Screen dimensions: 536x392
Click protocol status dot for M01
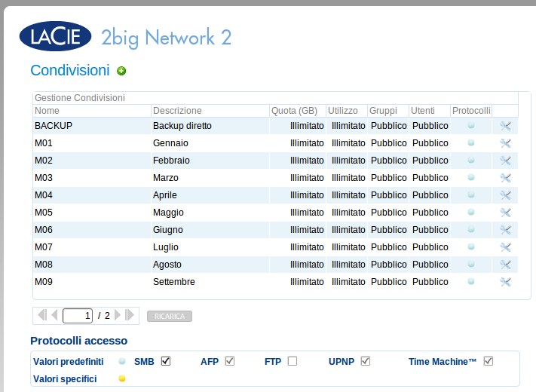pos(471,142)
